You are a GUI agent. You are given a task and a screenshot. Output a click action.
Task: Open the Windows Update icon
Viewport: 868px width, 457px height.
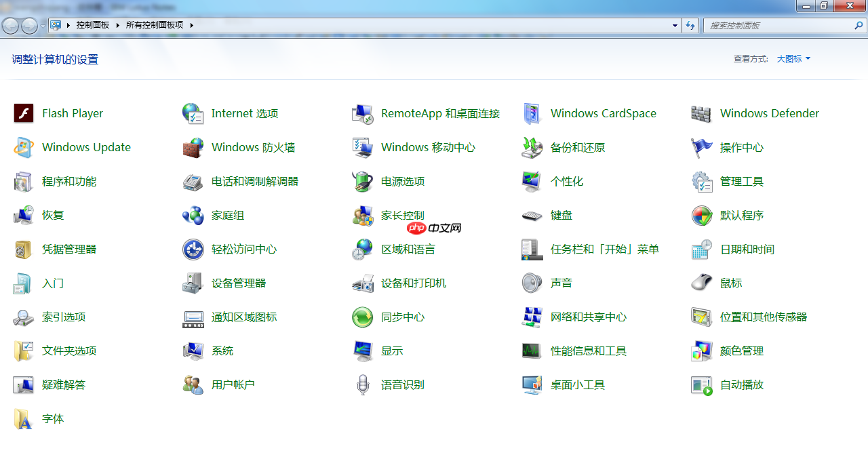click(x=24, y=147)
